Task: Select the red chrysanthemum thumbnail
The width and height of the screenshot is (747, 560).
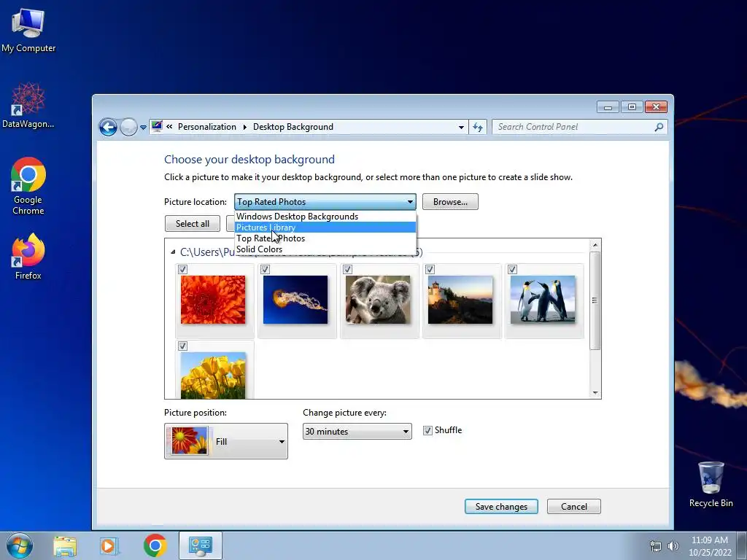Action: (213, 300)
